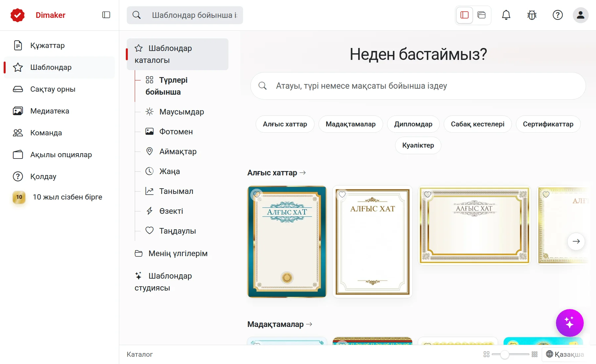Open Команда menu item
Screen dimensions: 596x364
click(x=60, y=133)
